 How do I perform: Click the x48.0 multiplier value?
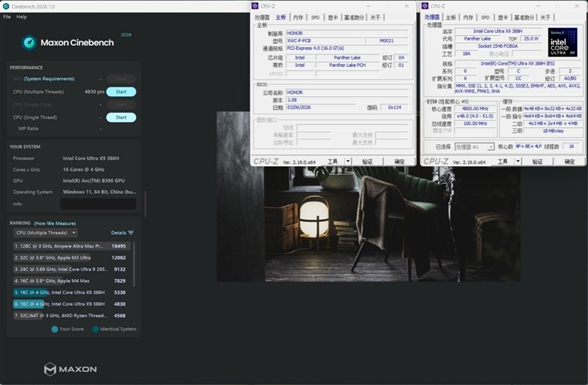click(x=475, y=116)
